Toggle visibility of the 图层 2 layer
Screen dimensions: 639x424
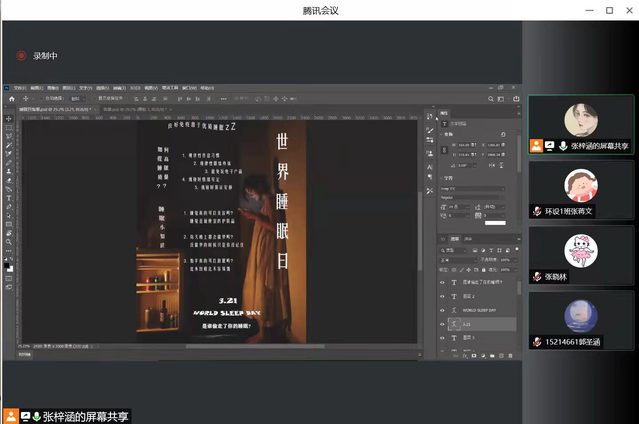click(442, 297)
